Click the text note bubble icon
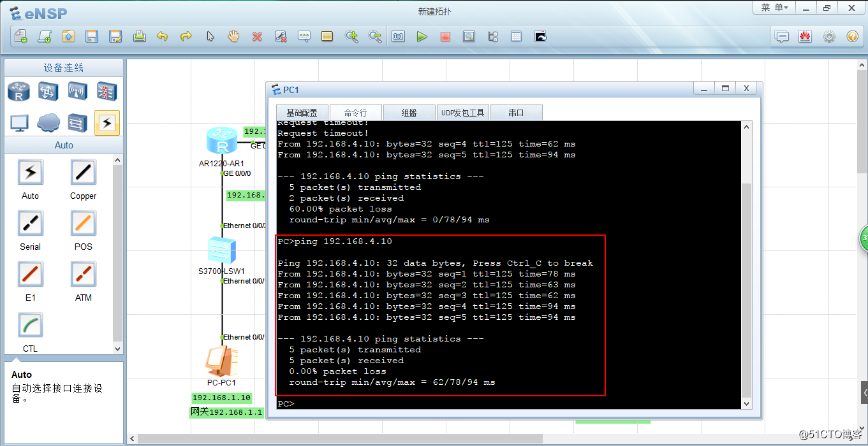 tap(304, 36)
